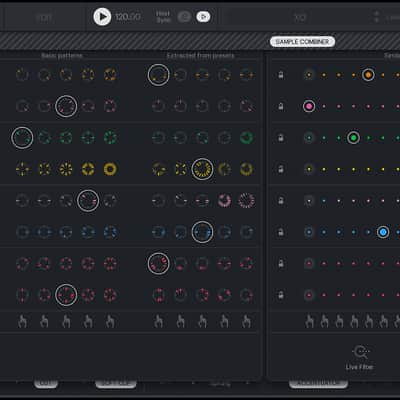Start playback with the play button
Image resolution: width=400 pixels, height=400 pixels.
click(102, 17)
